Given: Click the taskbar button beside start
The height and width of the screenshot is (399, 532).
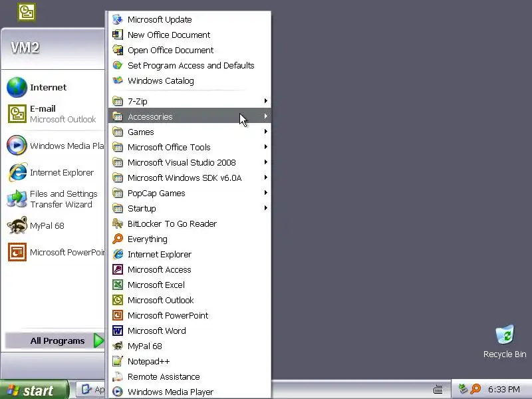Looking at the screenshot, I should click(x=90, y=389).
